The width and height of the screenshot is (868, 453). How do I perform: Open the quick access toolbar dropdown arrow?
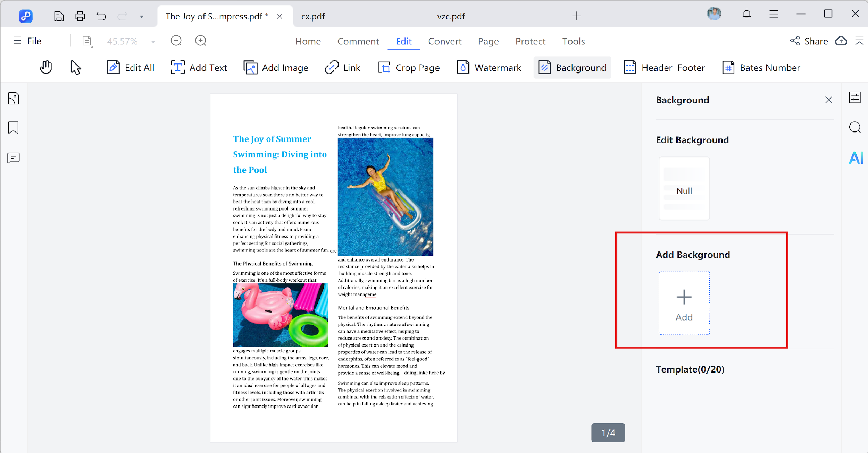coord(142,17)
